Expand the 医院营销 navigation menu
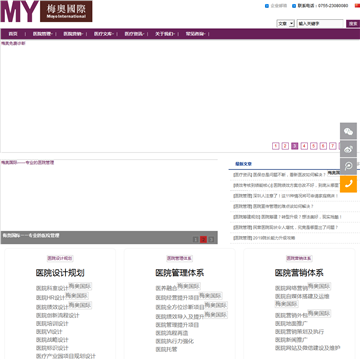This screenshot has height=360, width=360. point(73,34)
